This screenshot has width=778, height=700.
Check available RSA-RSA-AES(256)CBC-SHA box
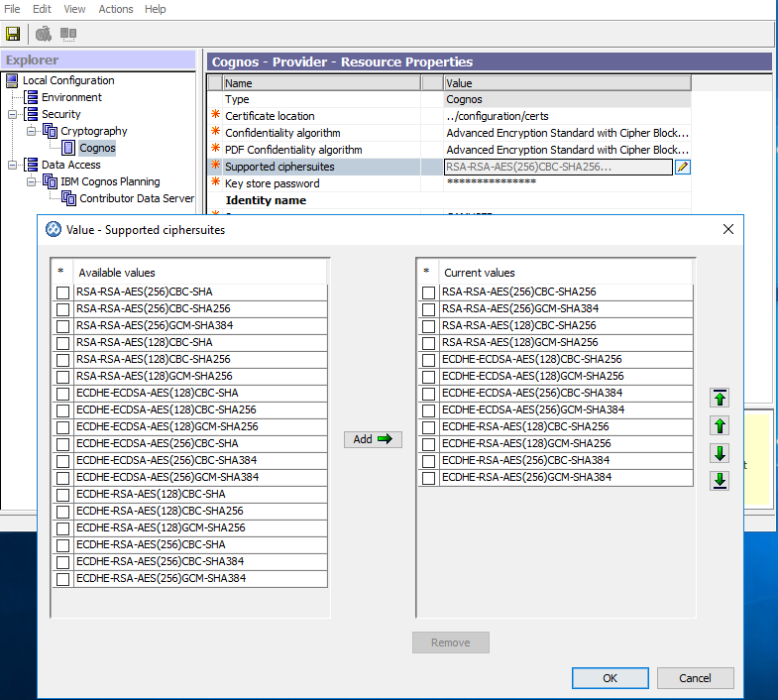[63, 292]
